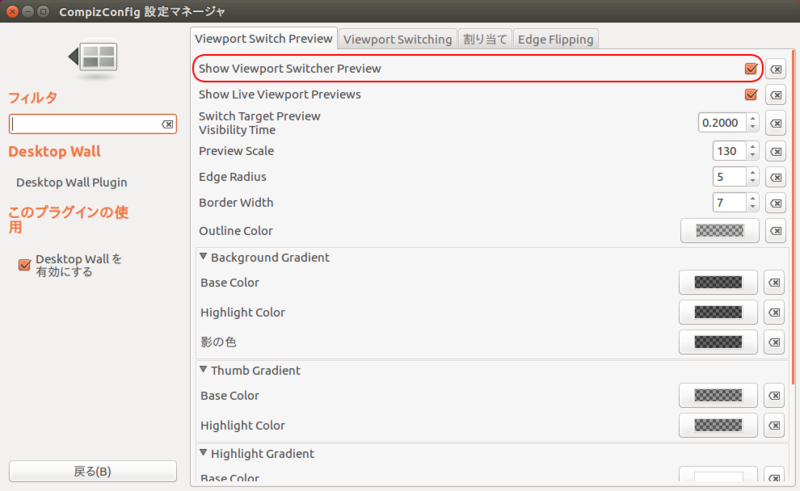Switch to the Viewport Switching tab

(397, 39)
